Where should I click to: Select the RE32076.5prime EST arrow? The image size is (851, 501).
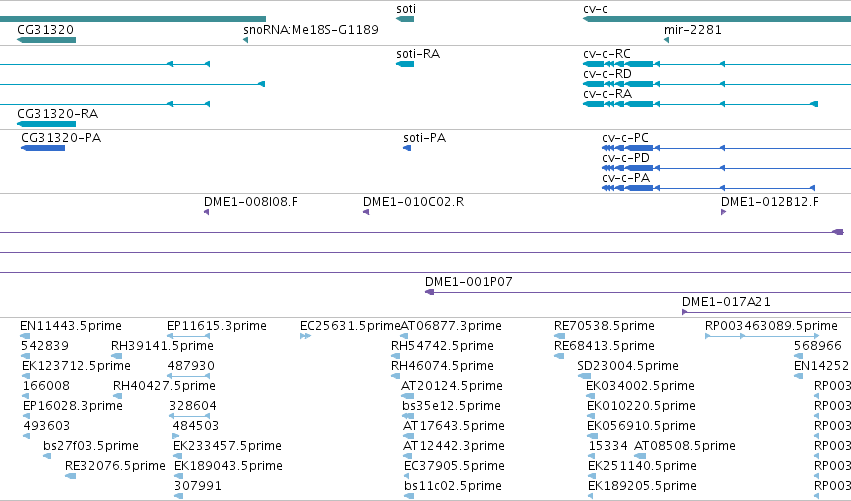[71, 477]
